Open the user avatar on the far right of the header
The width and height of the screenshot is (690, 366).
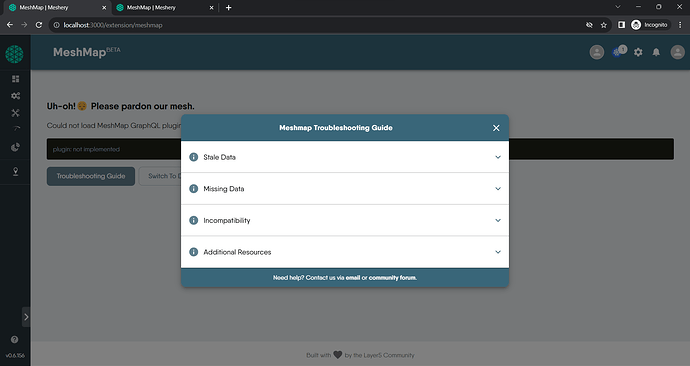[677, 52]
